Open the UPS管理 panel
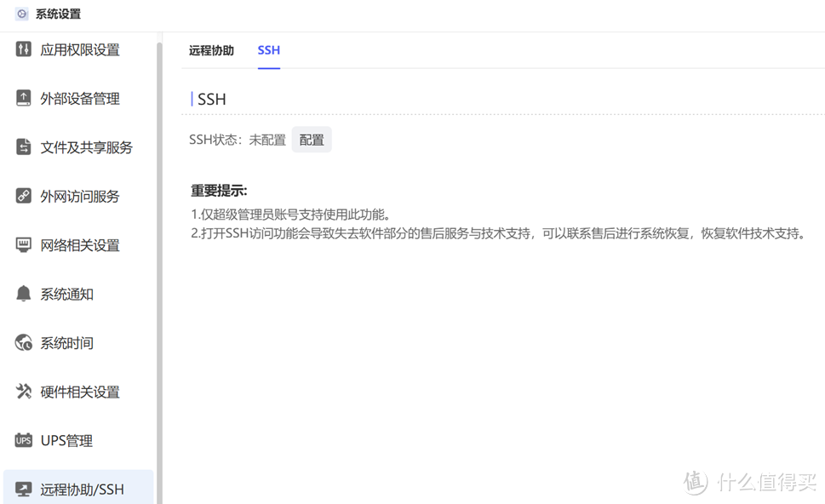 [24, 440]
